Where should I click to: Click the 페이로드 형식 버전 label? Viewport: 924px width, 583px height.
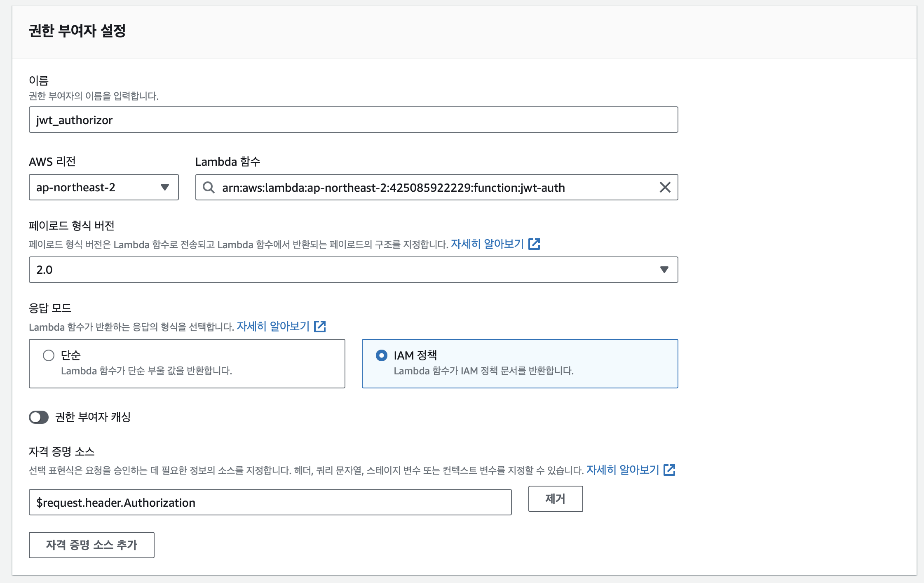[72, 226]
